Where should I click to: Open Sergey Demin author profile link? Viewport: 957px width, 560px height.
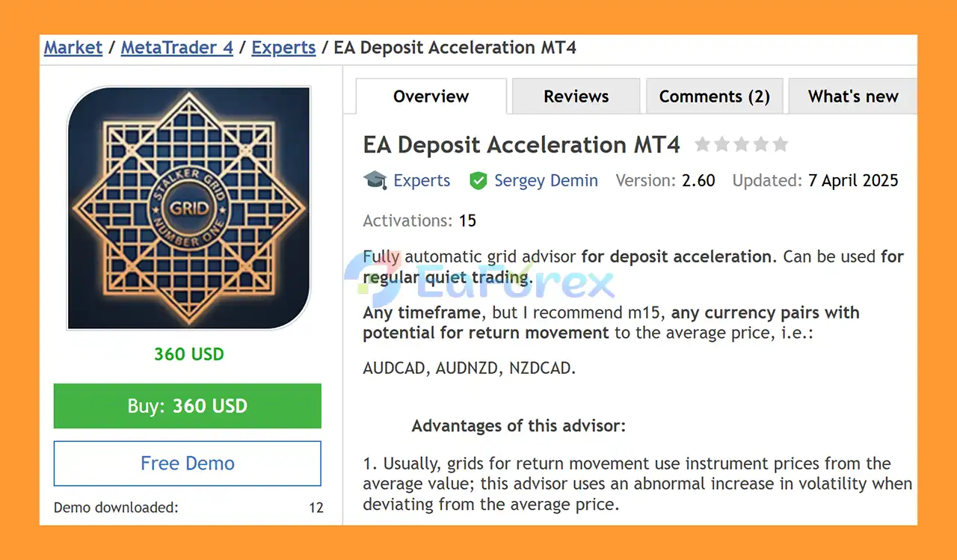(x=546, y=180)
